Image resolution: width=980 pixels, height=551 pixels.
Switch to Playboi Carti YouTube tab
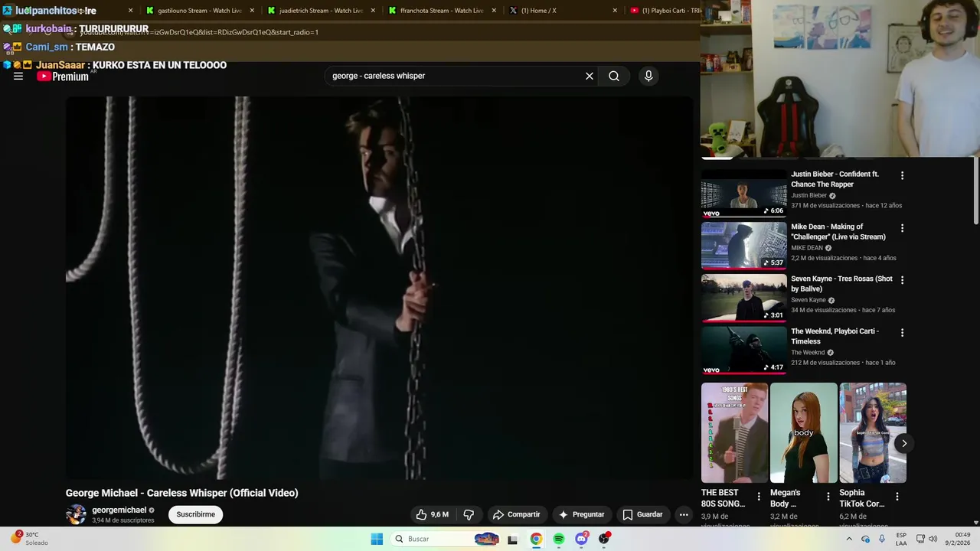click(663, 11)
